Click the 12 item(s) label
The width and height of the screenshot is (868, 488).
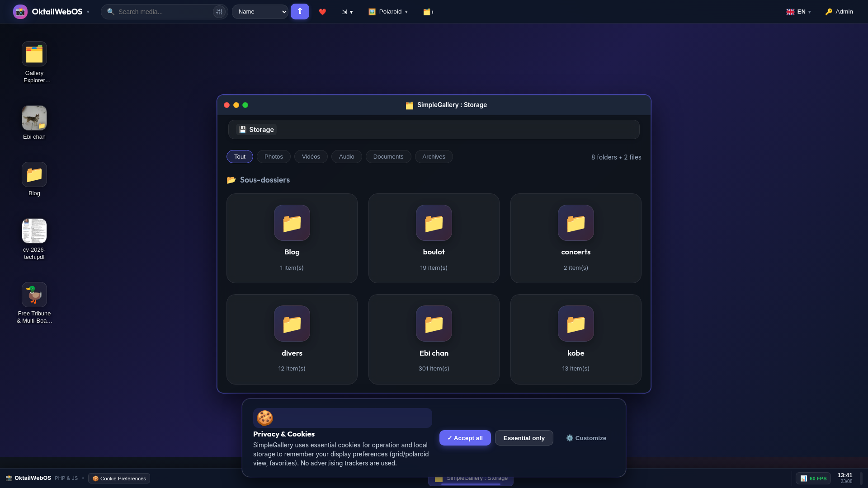coord(292,369)
